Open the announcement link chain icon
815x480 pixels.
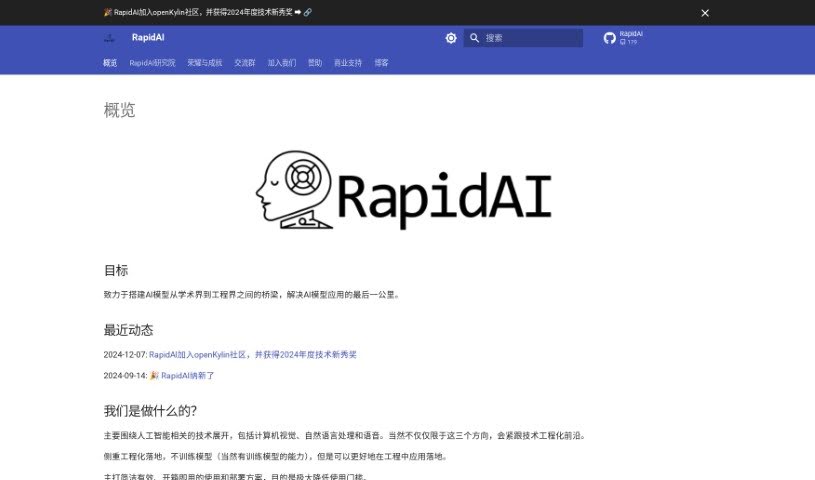308,12
